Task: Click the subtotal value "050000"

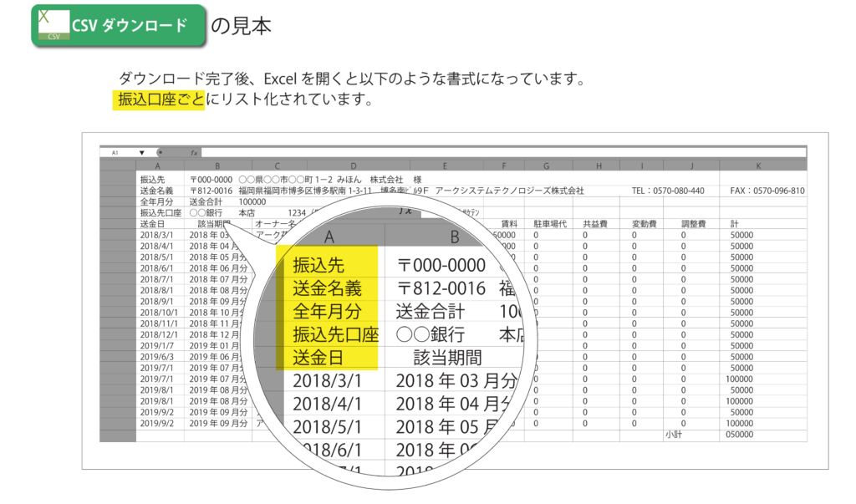Action: [739, 435]
